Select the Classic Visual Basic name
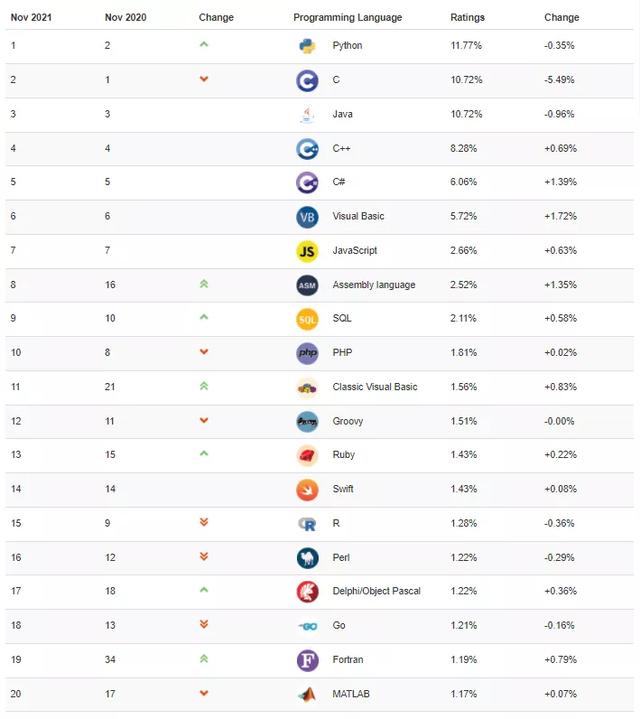The image size is (640, 719). [x=375, y=387]
